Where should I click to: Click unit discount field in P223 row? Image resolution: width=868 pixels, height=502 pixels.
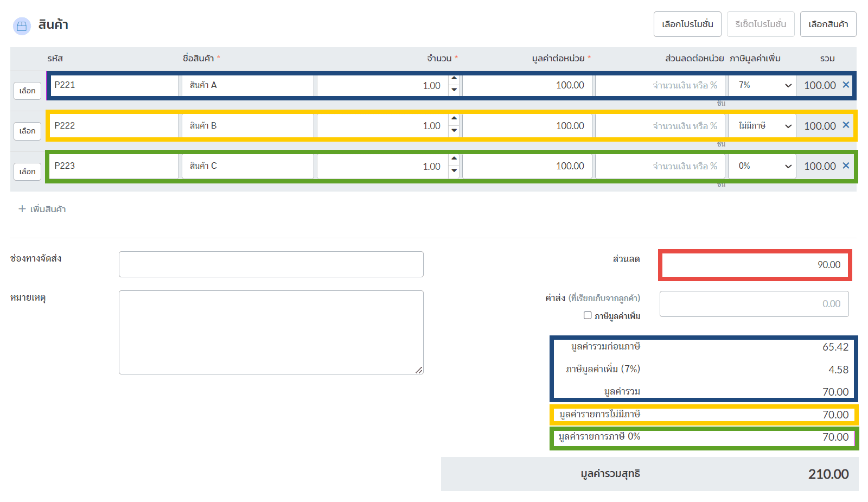click(660, 166)
